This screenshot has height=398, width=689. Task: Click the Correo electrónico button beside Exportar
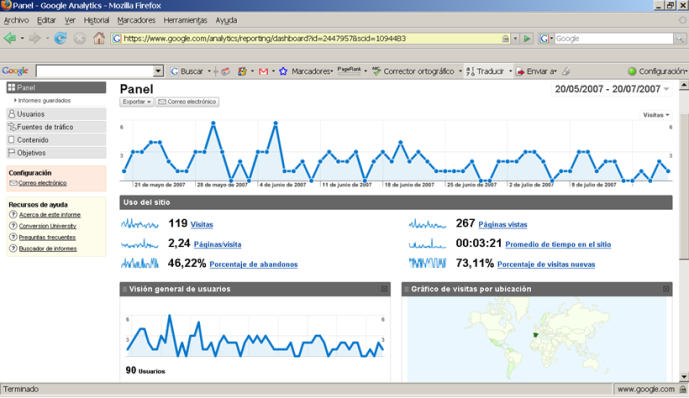pyautogui.click(x=187, y=101)
